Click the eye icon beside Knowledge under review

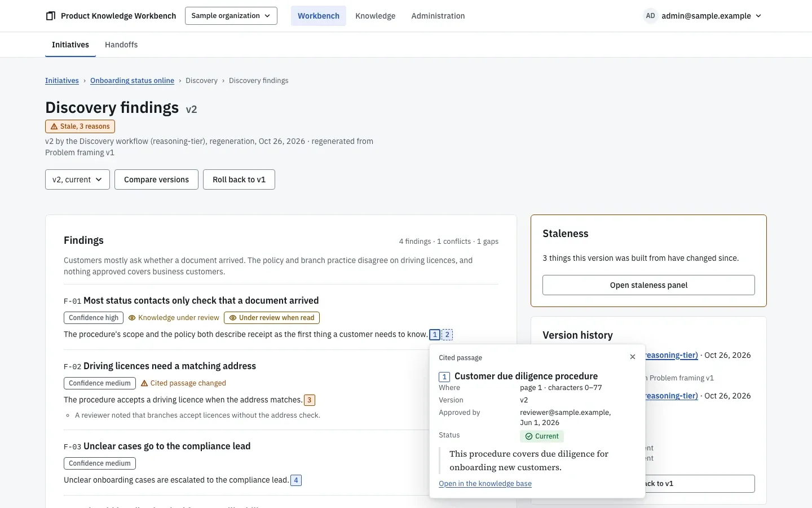pos(132,318)
